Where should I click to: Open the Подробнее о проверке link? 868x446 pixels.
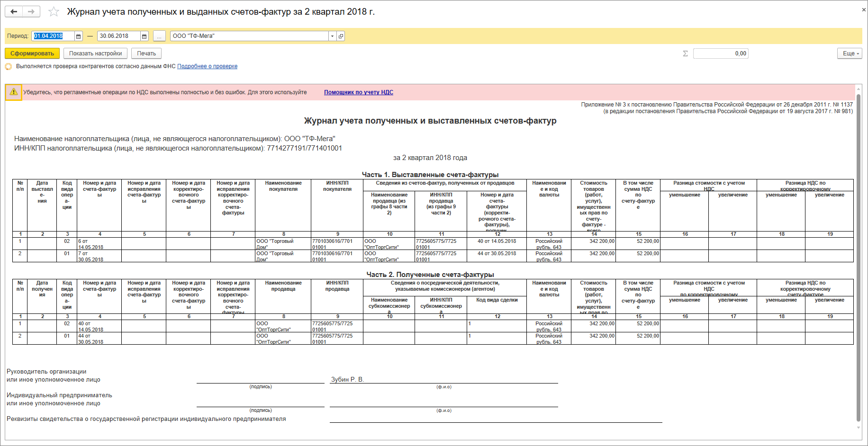point(207,66)
